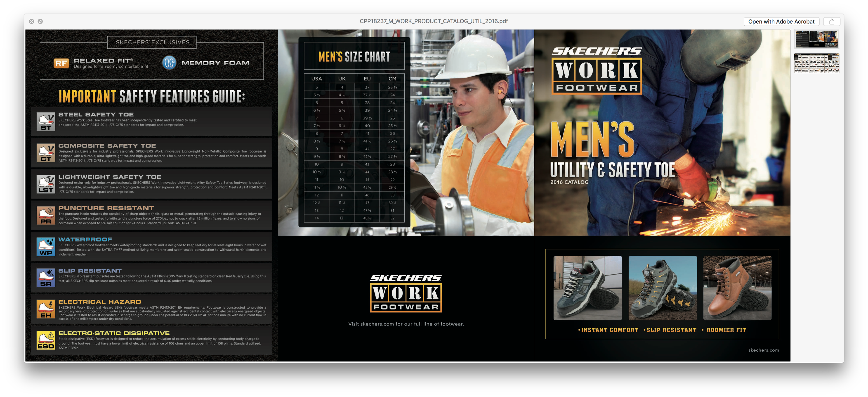Click the ST steel safety toe icon
This screenshot has width=868, height=397.
[46, 122]
